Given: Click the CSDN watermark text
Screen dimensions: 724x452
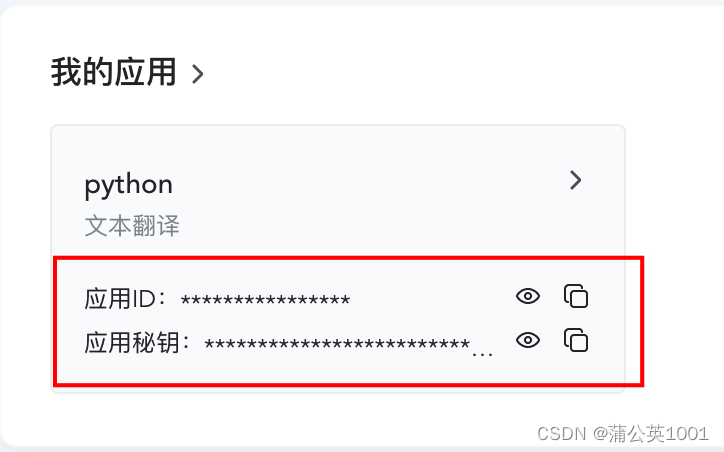Looking at the screenshot, I should [561, 434].
